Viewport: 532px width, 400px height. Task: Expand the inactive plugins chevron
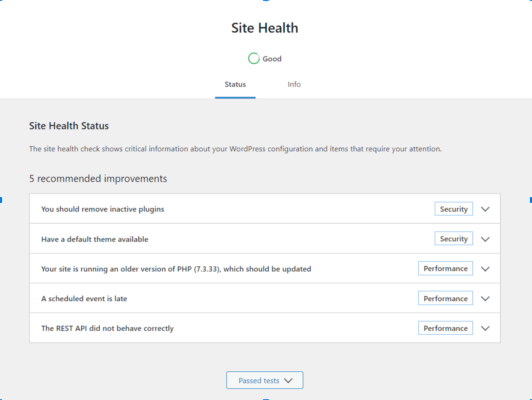485,209
